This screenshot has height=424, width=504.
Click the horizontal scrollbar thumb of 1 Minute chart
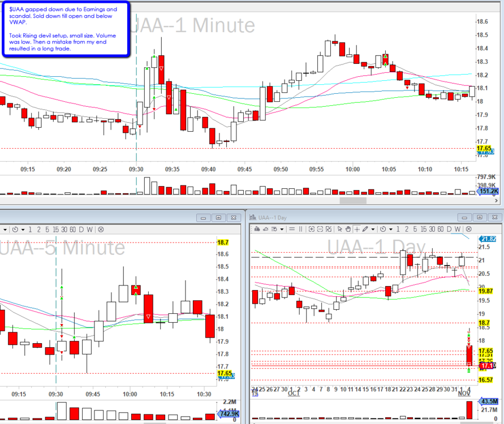[x=353, y=201]
